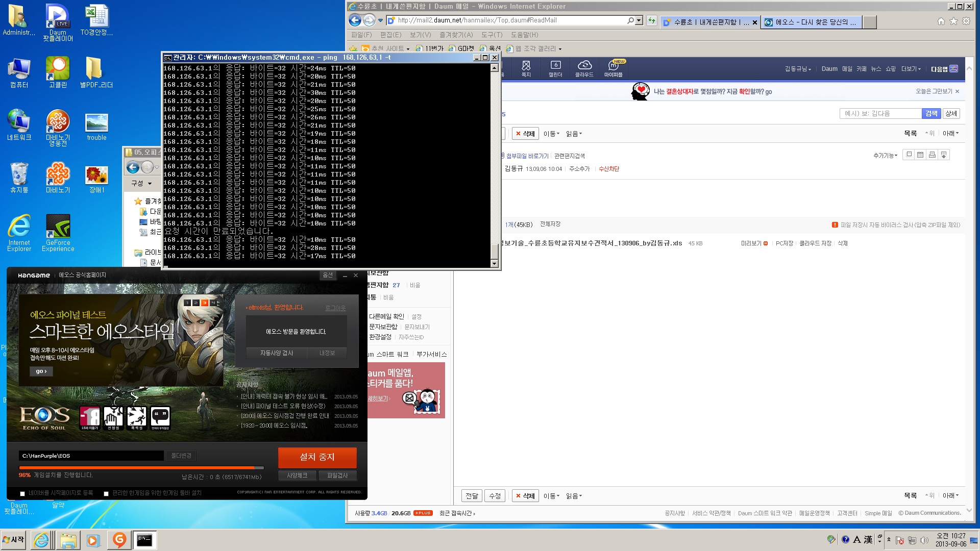Click the 설치 중지 button in the installer
Screen dimensions: 980x551
coord(317,457)
